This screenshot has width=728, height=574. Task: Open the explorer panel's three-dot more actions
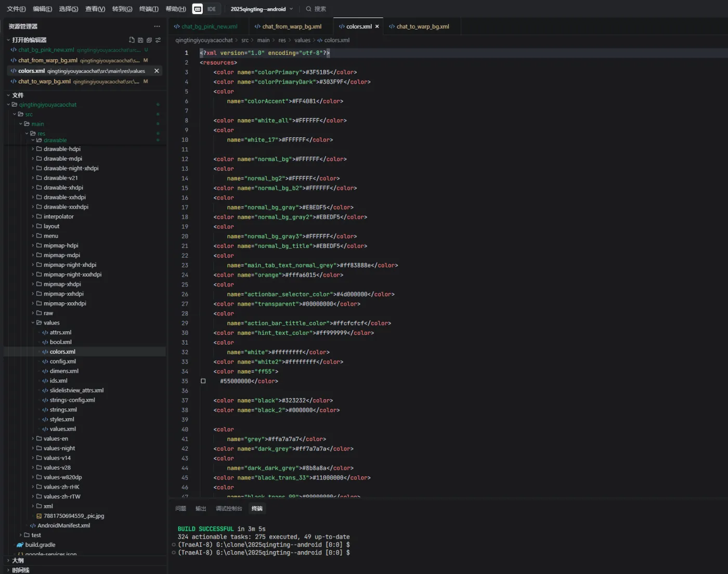tap(157, 27)
